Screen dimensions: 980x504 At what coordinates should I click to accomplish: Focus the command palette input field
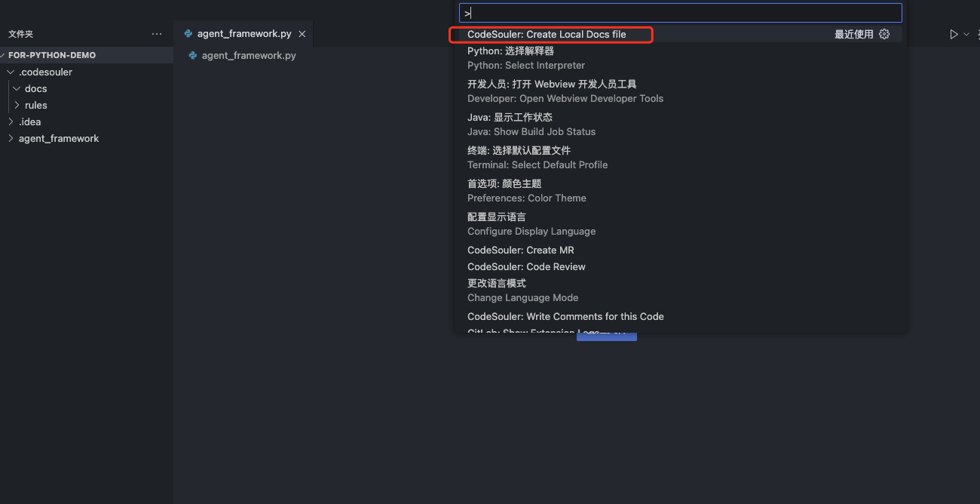click(x=680, y=13)
